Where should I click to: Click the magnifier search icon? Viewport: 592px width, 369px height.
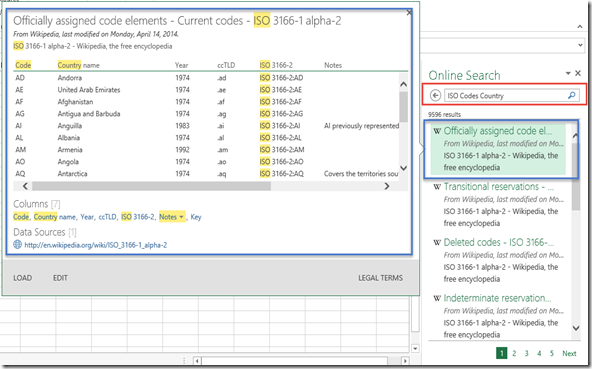(572, 95)
